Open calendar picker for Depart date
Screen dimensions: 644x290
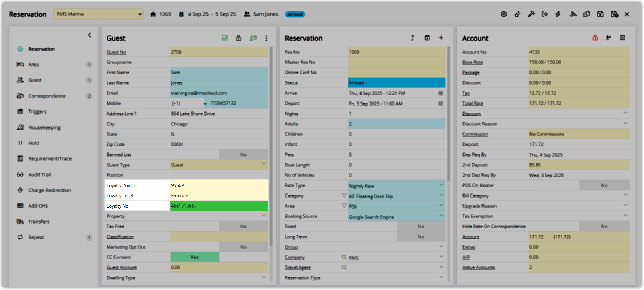441,103
